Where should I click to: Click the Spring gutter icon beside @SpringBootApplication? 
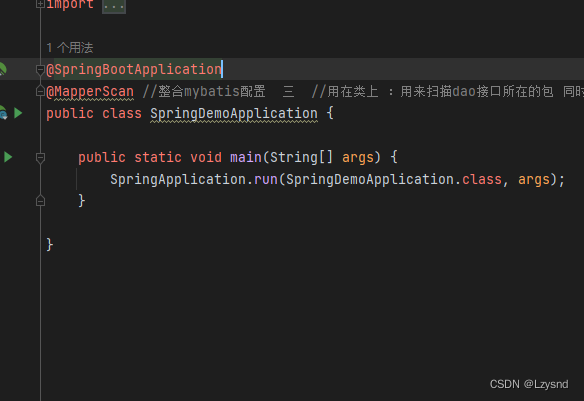[x=3, y=69]
